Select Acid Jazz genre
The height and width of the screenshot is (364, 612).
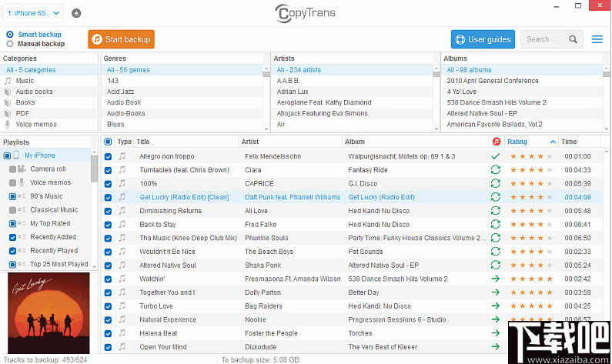click(x=120, y=92)
